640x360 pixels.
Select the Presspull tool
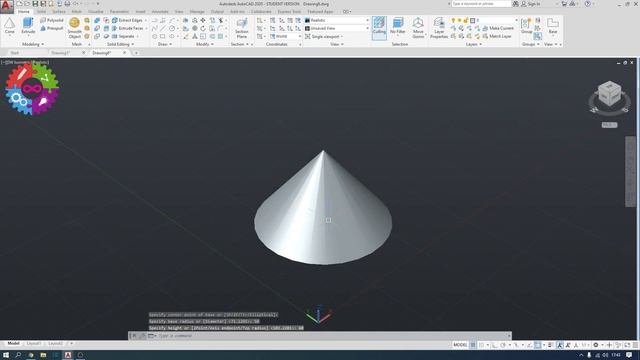point(52,28)
